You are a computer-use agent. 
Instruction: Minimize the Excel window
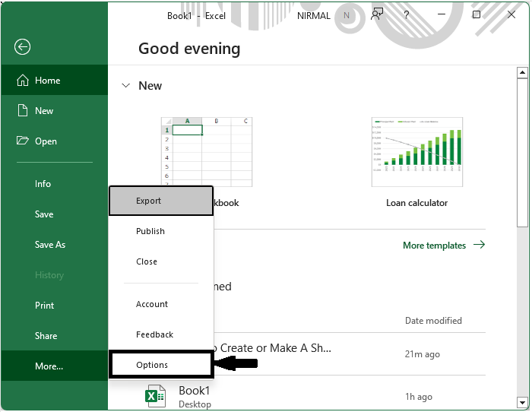(x=442, y=14)
